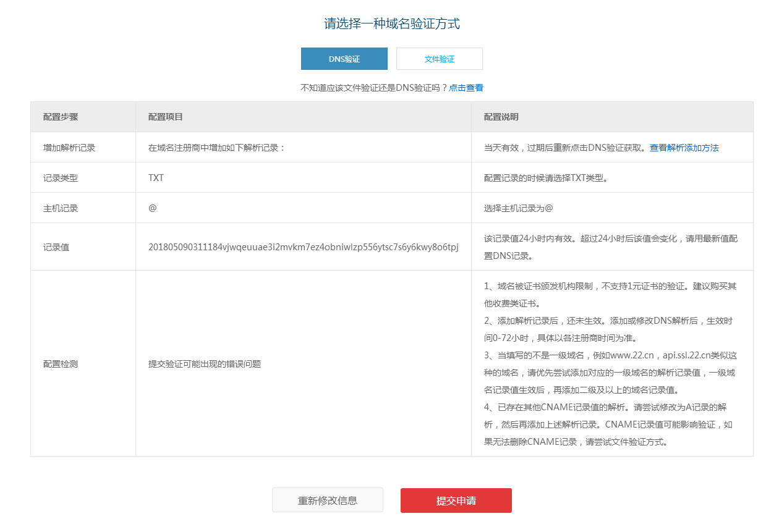Click the 增加解析记录 row label

pyautogui.click(x=56, y=148)
